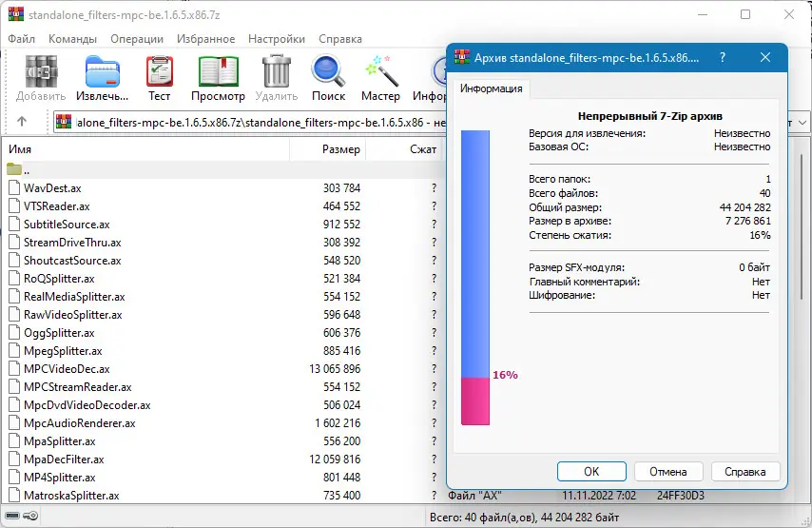Click the CRC value 24FF30D3
This screenshot has width=812, height=528.
(681, 495)
